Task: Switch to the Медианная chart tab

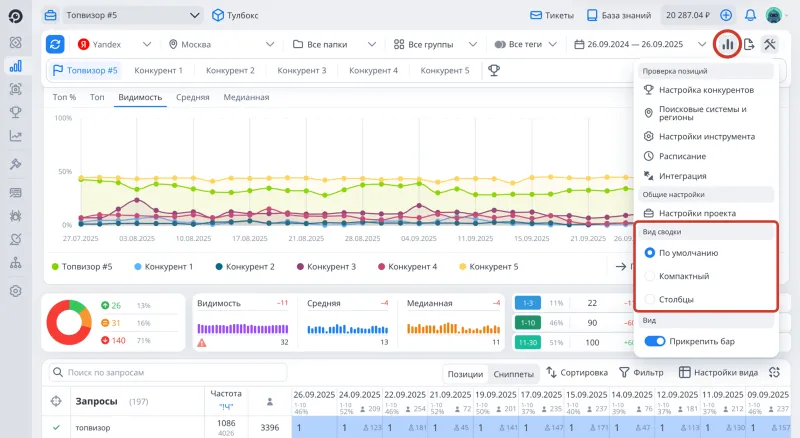Action: 246,98
